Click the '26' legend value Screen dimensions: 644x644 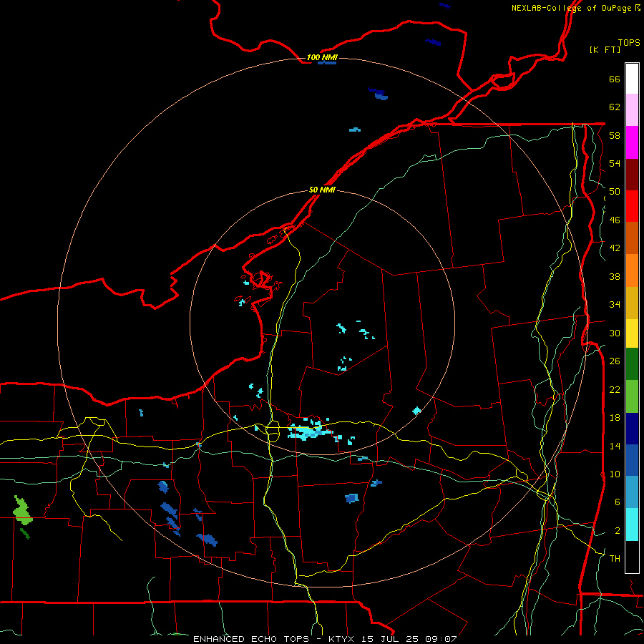tap(615, 361)
